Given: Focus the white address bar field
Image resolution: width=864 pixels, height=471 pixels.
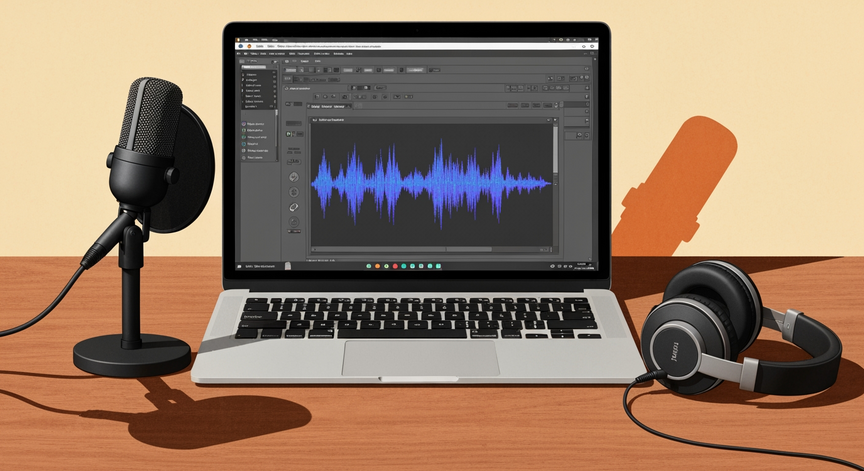Looking at the screenshot, I should pos(417,46).
